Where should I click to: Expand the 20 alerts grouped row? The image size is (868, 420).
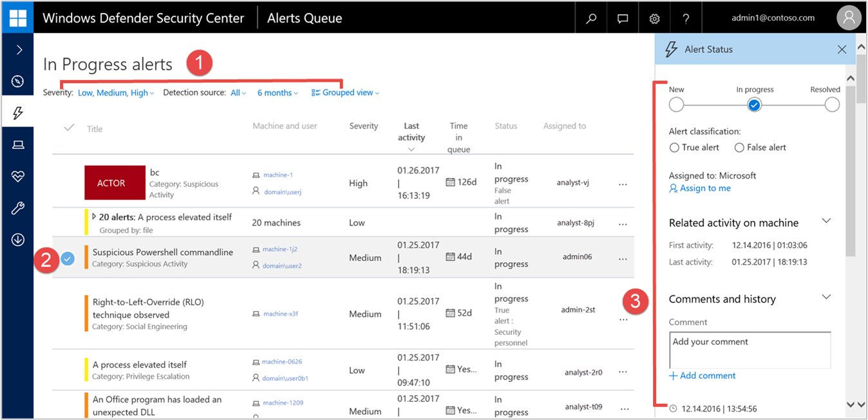click(x=94, y=217)
